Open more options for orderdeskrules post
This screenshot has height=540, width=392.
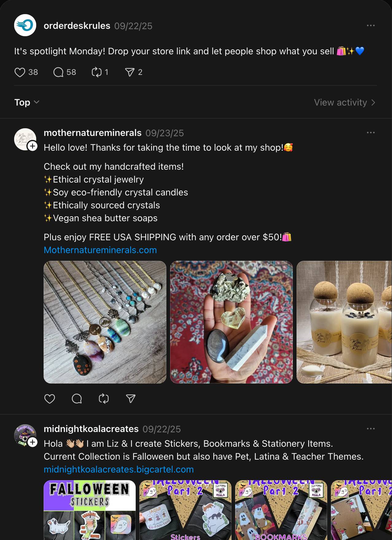coord(371,25)
